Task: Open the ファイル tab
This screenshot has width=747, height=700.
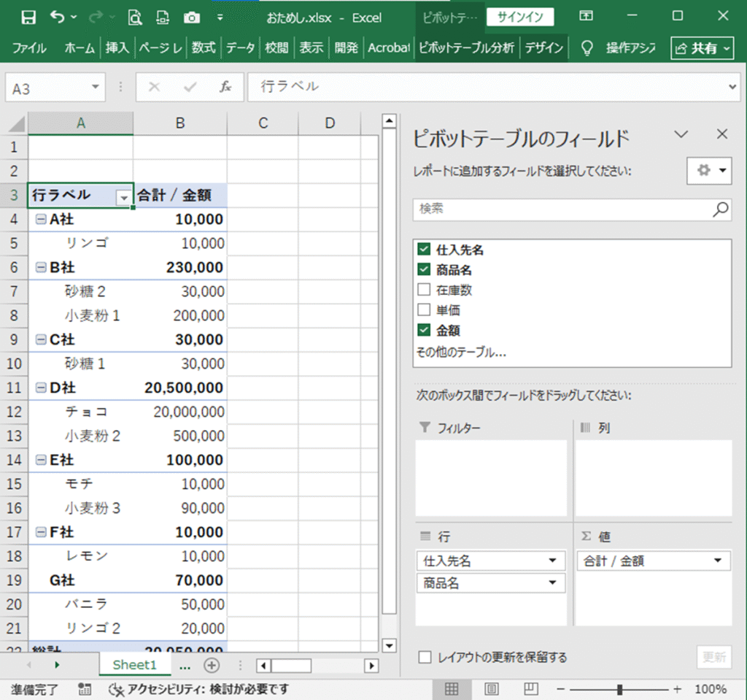Action: point(29,47)
